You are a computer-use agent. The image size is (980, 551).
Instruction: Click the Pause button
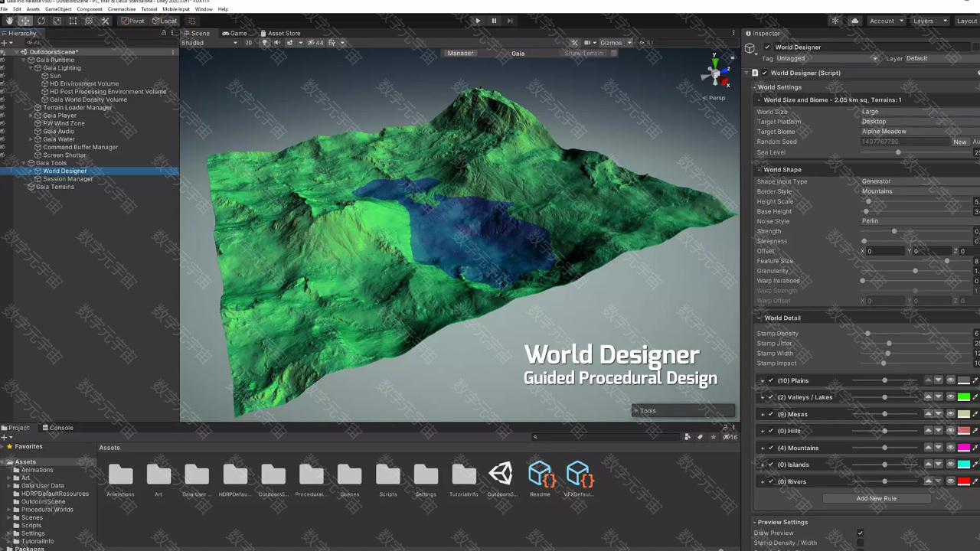coord(494,21)
